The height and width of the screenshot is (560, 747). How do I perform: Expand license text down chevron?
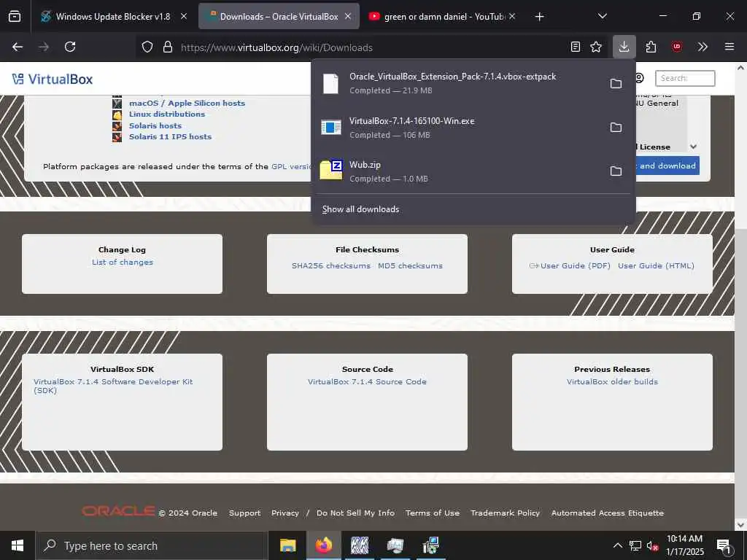[x=694, y=147]
